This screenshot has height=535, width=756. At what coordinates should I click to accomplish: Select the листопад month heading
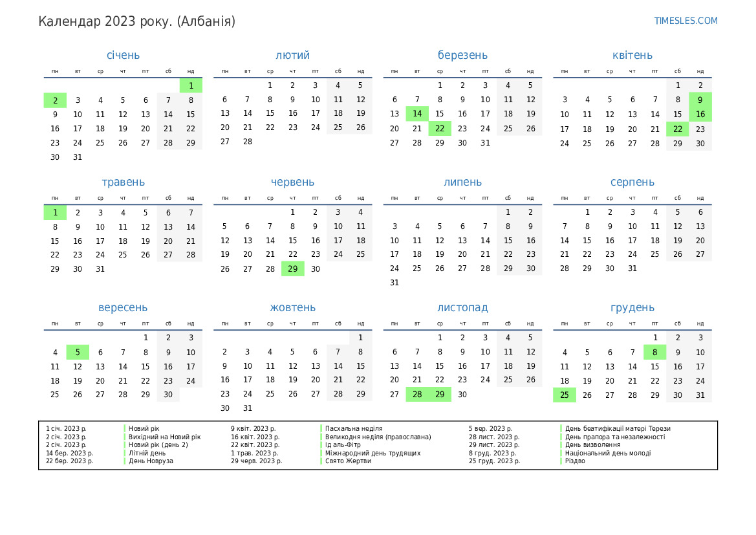(462, 308)
